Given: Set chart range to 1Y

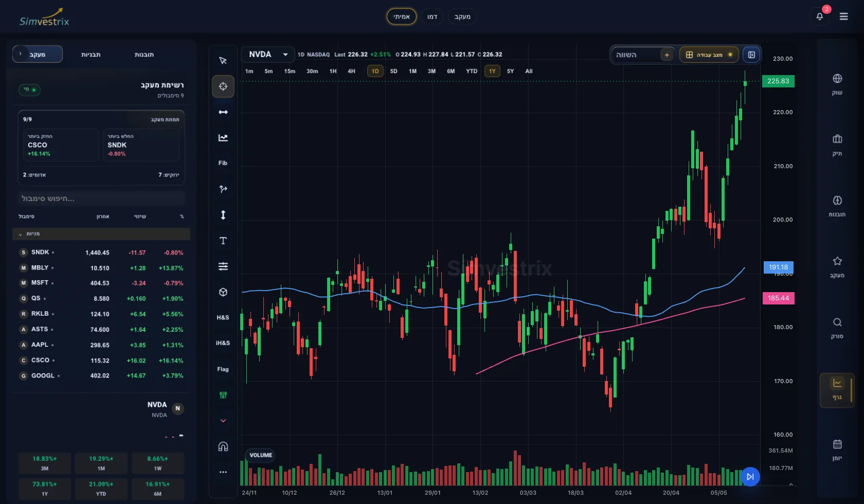Looking at the screenshot, I should (x=492, y=71).
